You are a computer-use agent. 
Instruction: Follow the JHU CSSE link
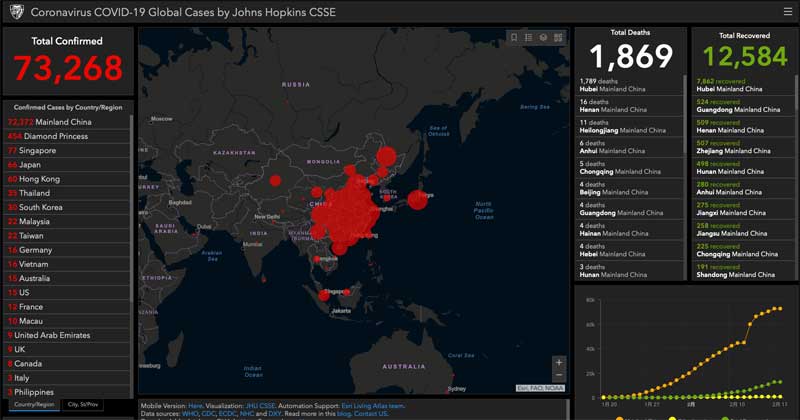pos(260,406)
